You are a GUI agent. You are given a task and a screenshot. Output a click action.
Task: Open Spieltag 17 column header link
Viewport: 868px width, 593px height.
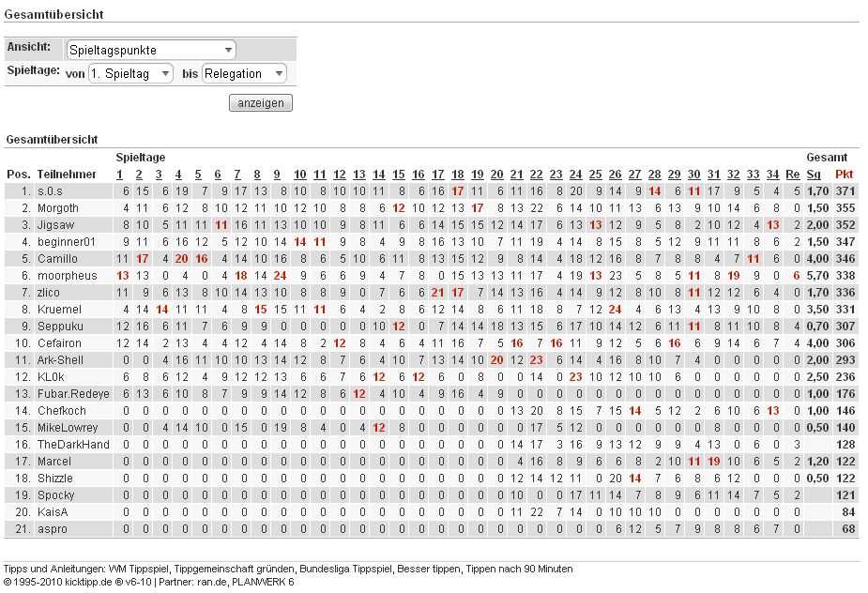click(438, 175)
